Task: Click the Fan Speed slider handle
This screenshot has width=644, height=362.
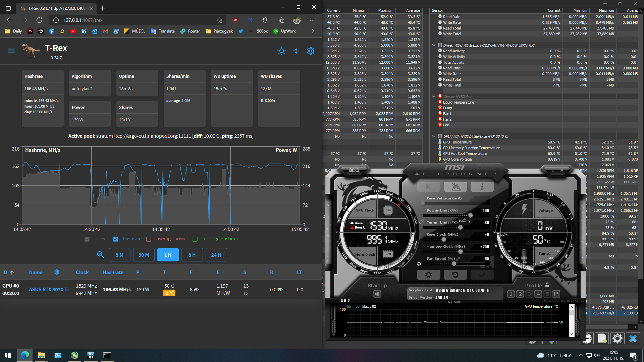Action: coord(454,264)
